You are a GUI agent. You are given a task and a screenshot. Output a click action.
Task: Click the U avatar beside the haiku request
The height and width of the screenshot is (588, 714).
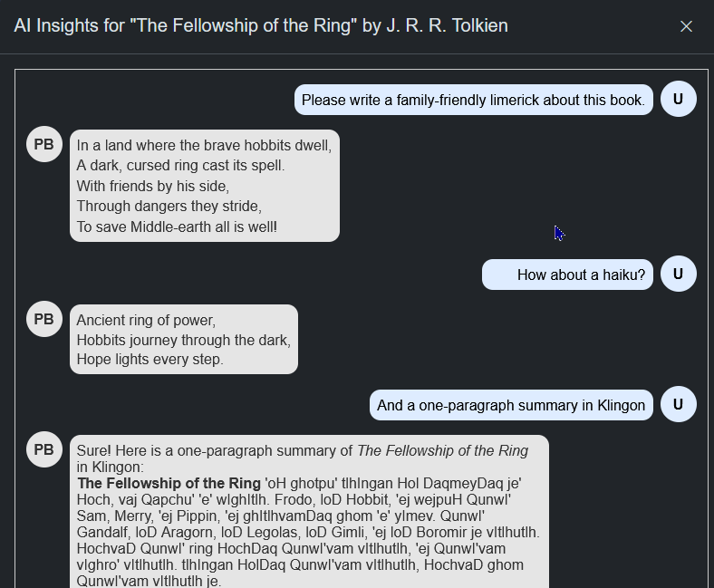tap(678, 275)
